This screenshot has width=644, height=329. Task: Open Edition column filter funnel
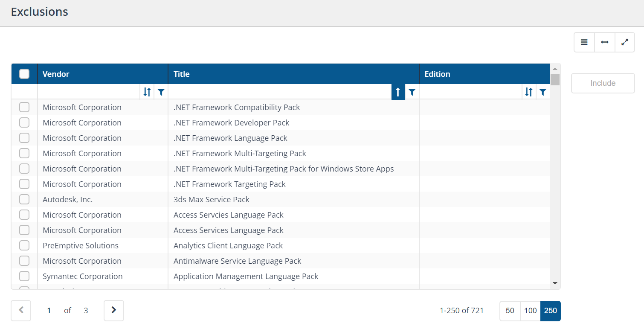542,92
